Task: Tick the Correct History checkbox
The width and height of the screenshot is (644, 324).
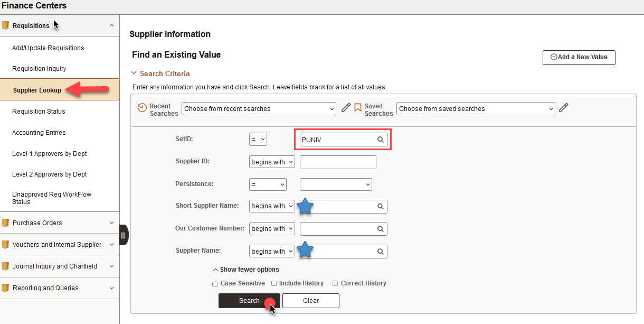Action: pos(335,284)
